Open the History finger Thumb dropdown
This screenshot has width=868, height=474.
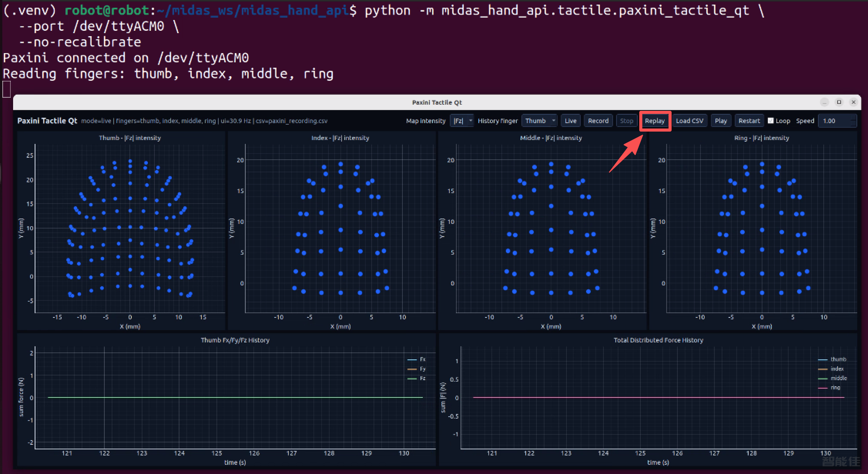(539, 121)
